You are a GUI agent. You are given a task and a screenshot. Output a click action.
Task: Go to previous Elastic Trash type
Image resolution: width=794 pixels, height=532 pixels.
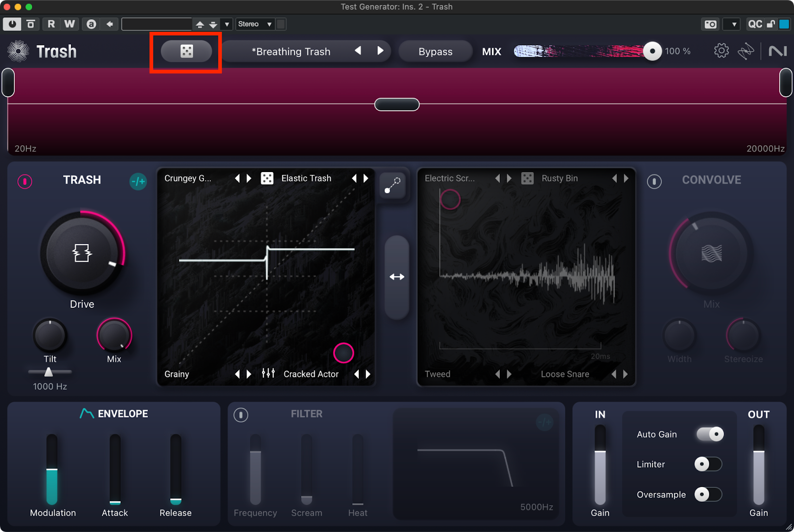pos(354,178)
